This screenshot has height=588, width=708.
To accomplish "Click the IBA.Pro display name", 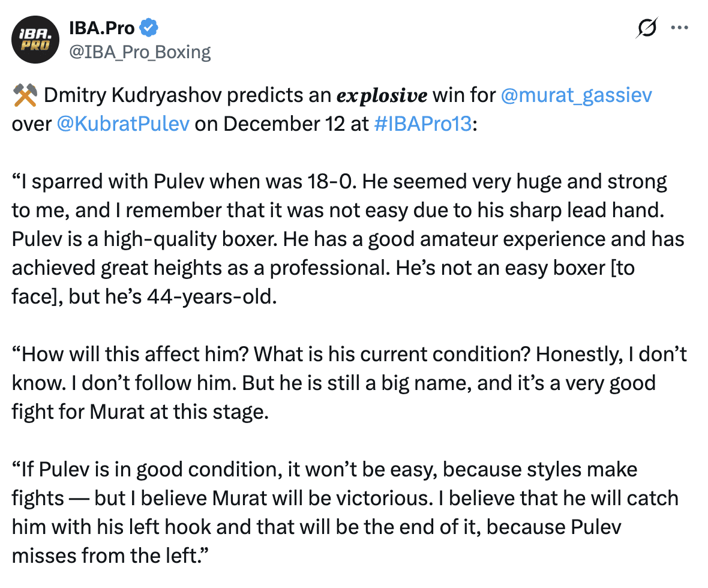I will pyautogui.click(x=102, y=28).
